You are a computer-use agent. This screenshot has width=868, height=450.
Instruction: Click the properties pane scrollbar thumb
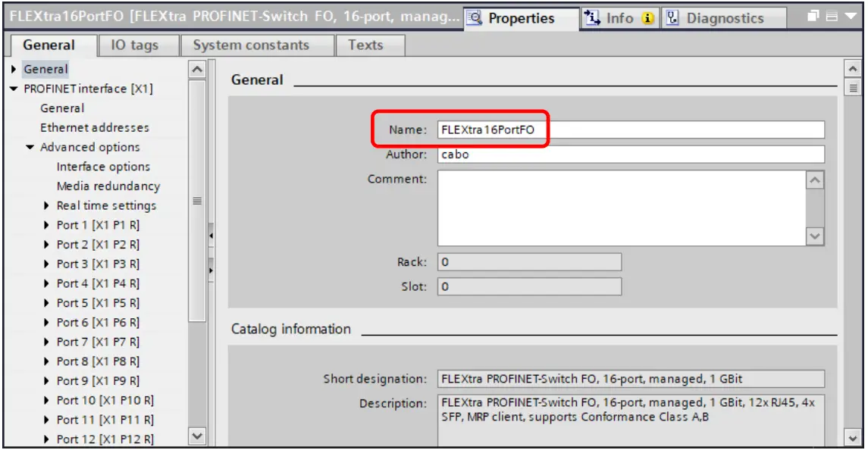click(853, 87)
